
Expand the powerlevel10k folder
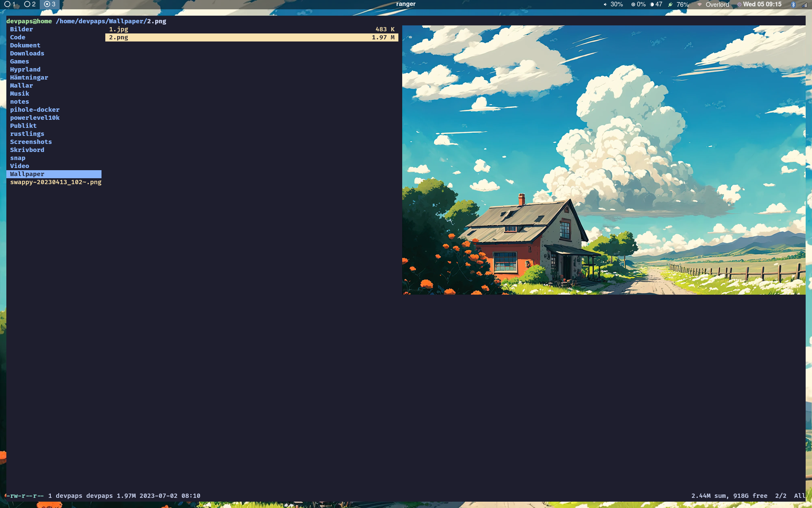35,117
